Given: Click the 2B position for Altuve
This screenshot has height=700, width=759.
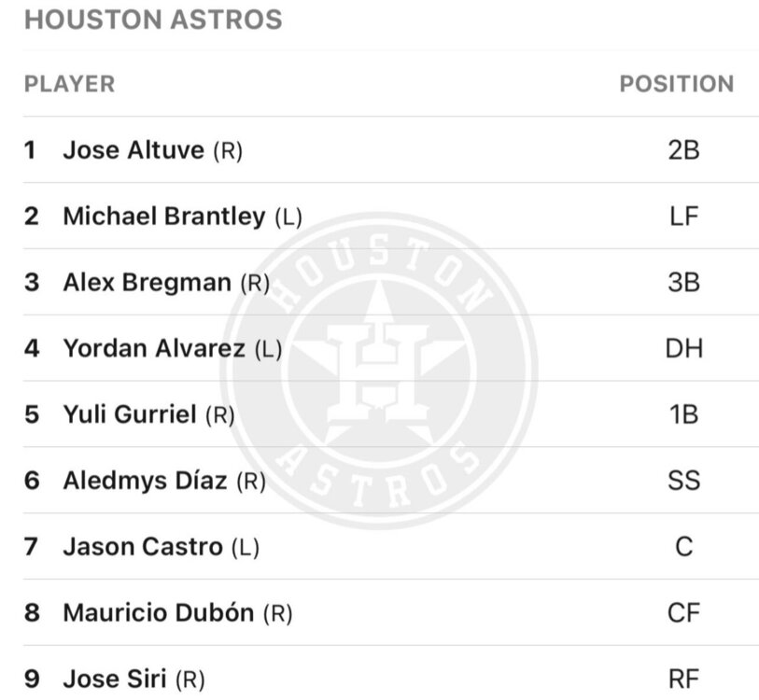Looking at the screenshot, I should tap(683, 150).
